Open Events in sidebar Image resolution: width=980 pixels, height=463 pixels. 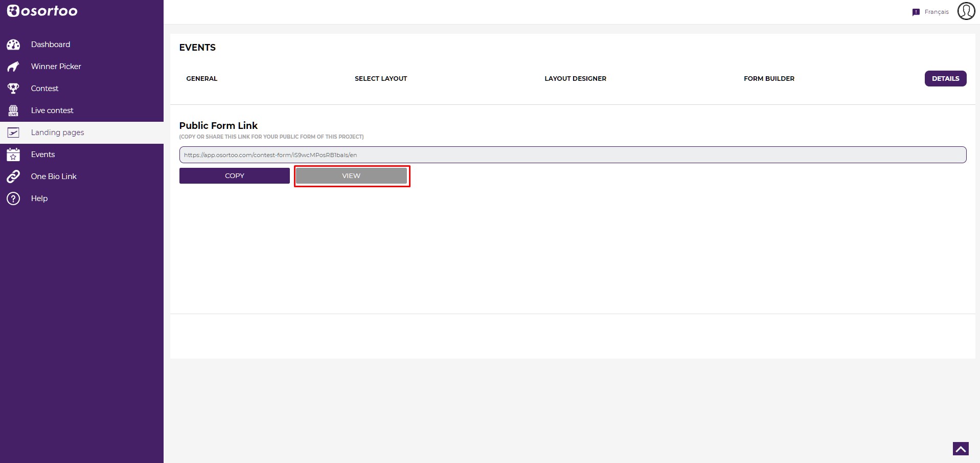(x=43, y=155)
